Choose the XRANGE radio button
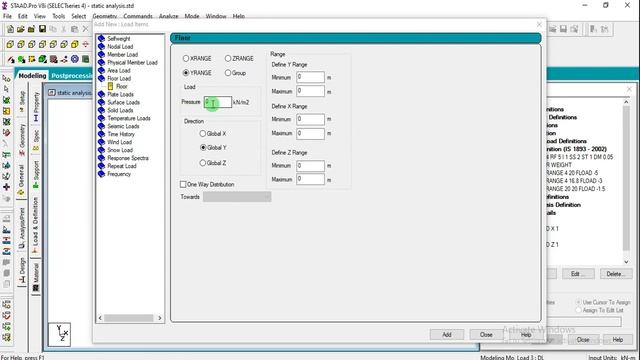Viewport: 640px width, 360px height. pos(186,58)
